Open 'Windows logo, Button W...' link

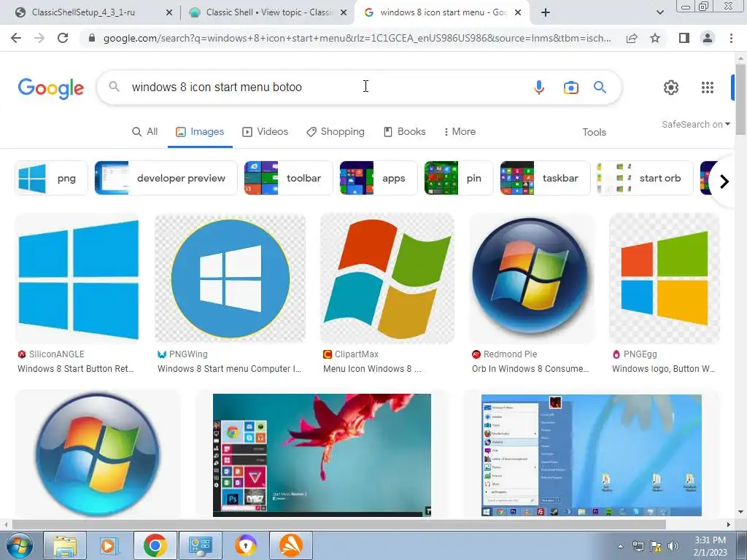[664, 368]
